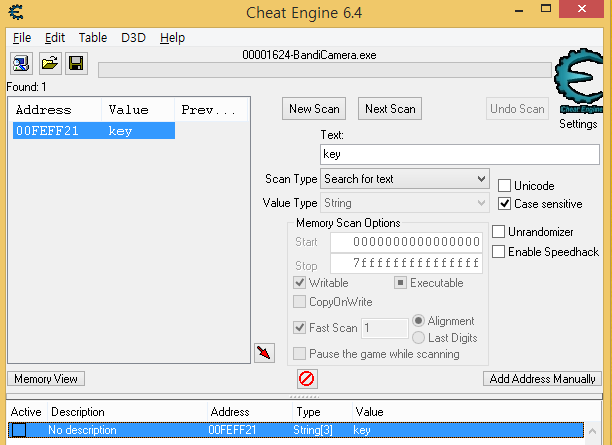Check Enable Speedhack
The image size is (612, 445).
tap(498, 251)
